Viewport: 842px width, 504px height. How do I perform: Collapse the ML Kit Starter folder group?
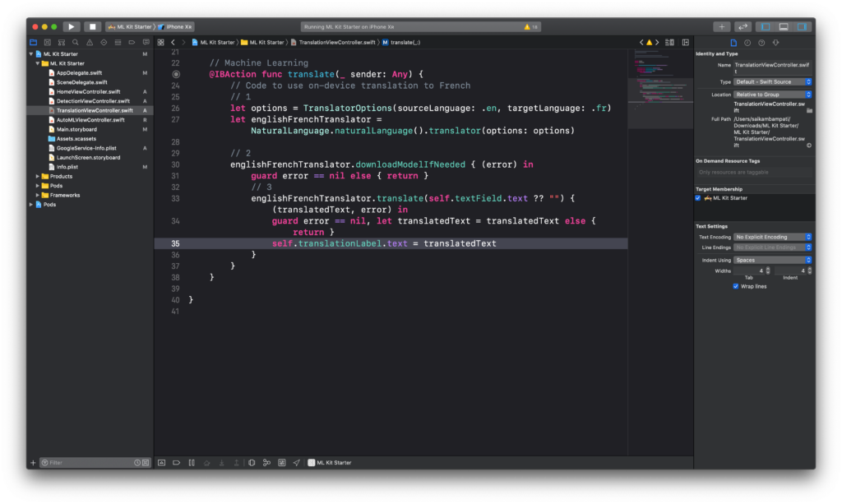[x=38, y=63]
